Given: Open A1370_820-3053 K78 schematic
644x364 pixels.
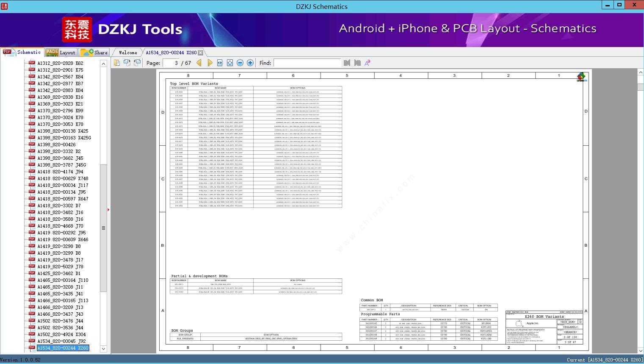Looking at the screenshot, I should [60, 124].
